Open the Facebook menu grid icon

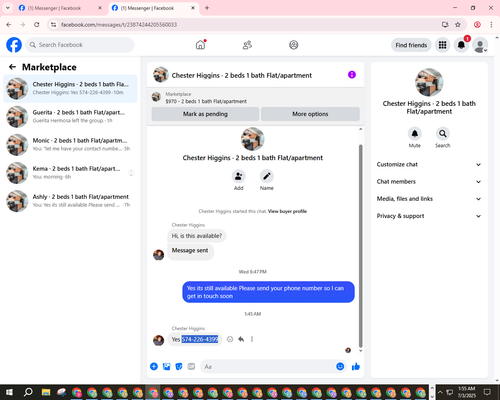coord(442,45)
